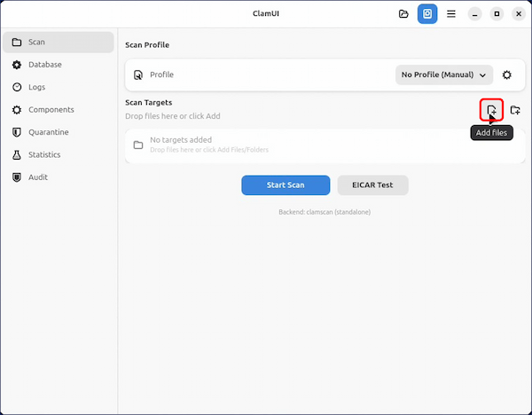View the Quarantine page
Image resolution: width=532 pixels, height=415 pixels.
(x=59, y=132)
